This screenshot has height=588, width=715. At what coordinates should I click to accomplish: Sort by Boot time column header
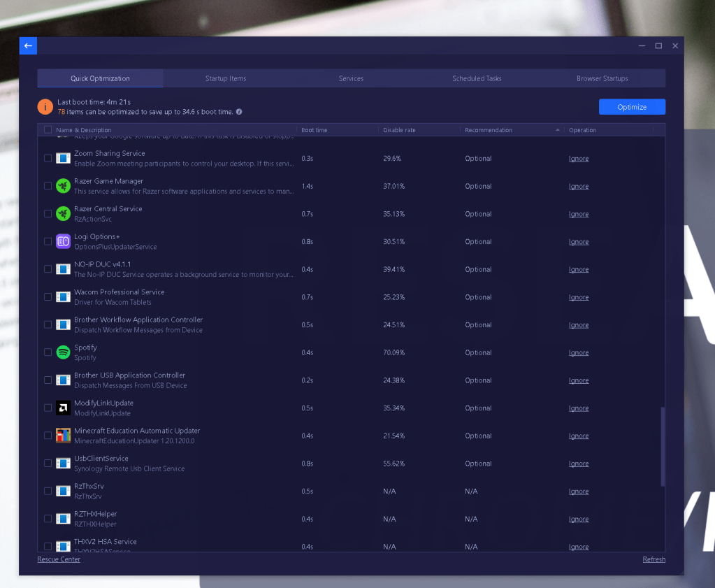(x=315, y=130)
